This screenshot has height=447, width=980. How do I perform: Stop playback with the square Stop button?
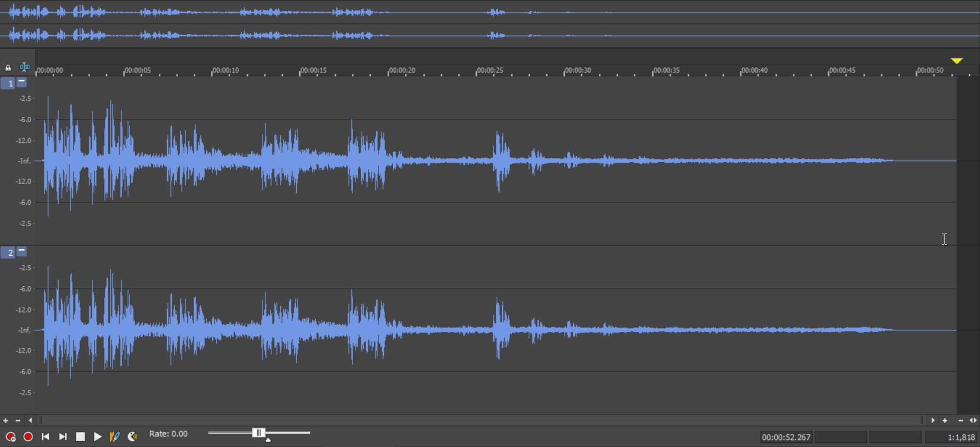(x=80, y=437)
